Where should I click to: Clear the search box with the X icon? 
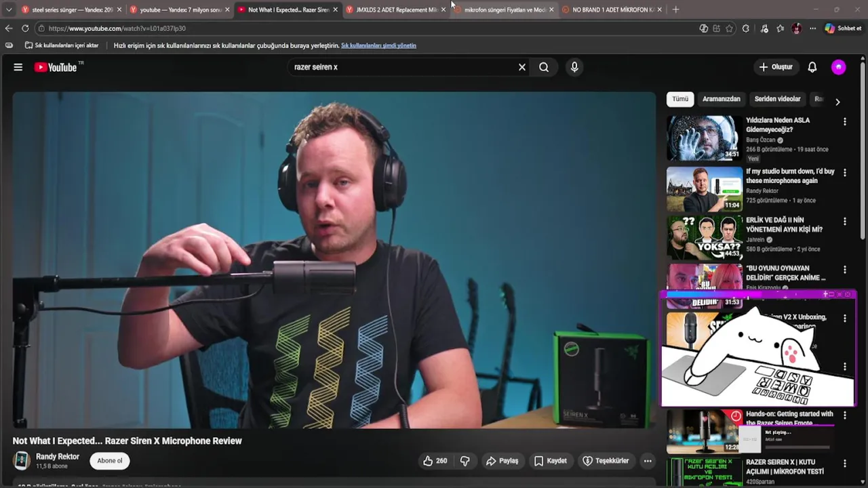522,67
